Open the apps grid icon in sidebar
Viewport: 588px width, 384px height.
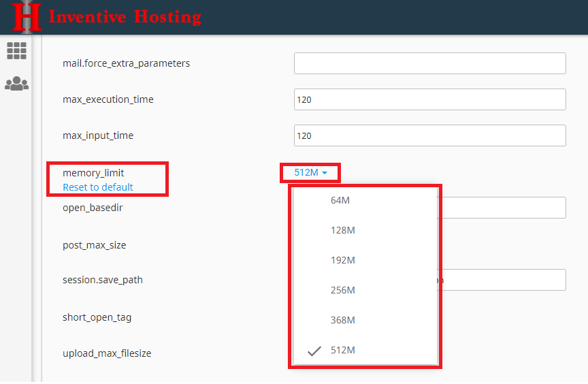tap(16, 50)
